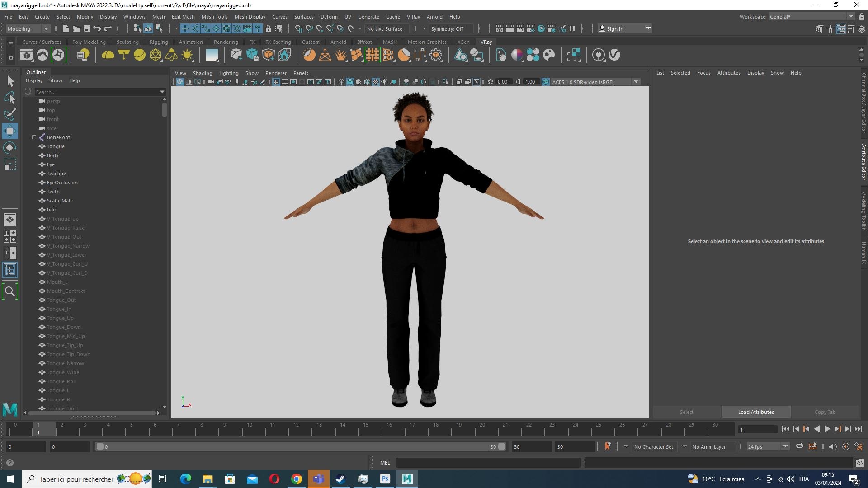
Task: Click the V-Ray sun light shelf icon
Action: click(x=187, y=55)
